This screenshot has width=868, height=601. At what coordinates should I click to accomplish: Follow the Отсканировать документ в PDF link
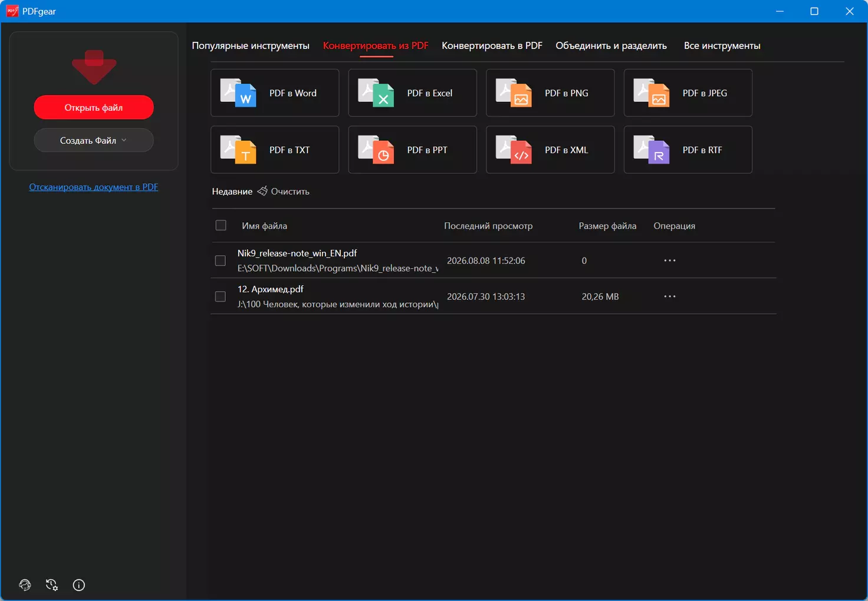tap(94, 187)
